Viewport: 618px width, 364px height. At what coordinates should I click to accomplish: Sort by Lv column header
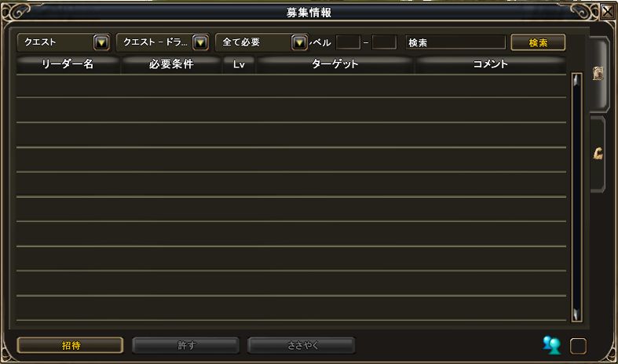click(239, 64)
